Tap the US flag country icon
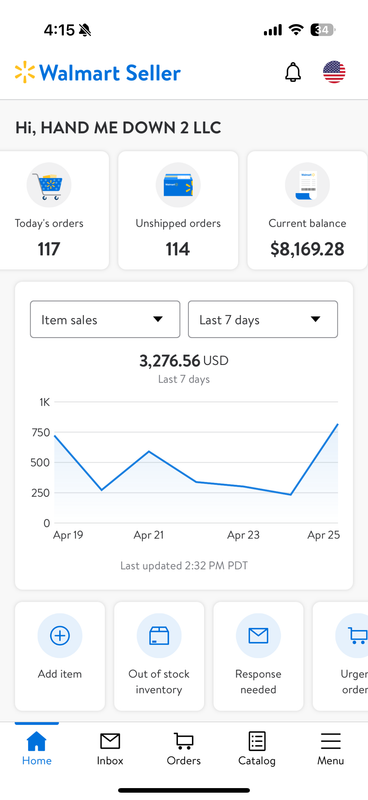The width and height of the screenshot is (368, 800). (x=334, y=72)
